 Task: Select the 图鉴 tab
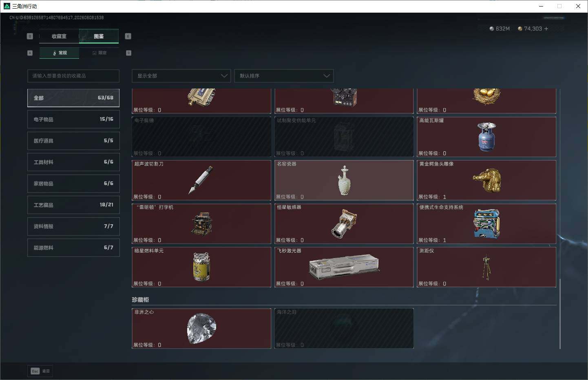coord(99,36)
